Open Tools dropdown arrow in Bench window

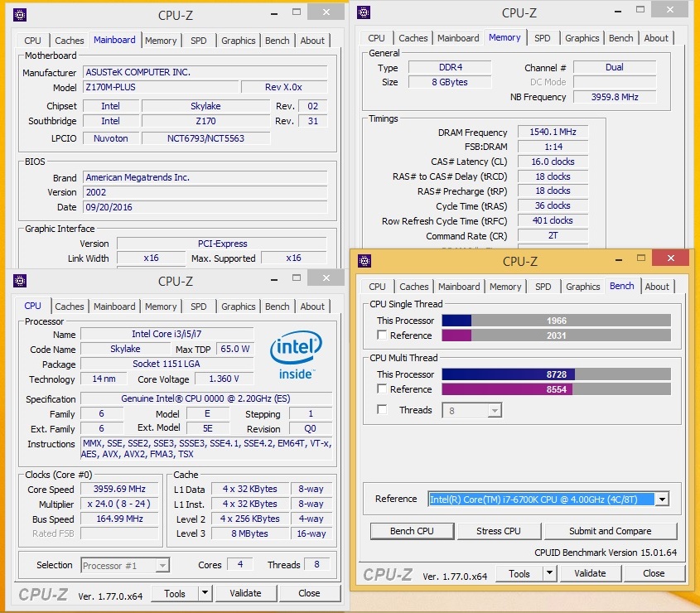(x=550, y=572)
